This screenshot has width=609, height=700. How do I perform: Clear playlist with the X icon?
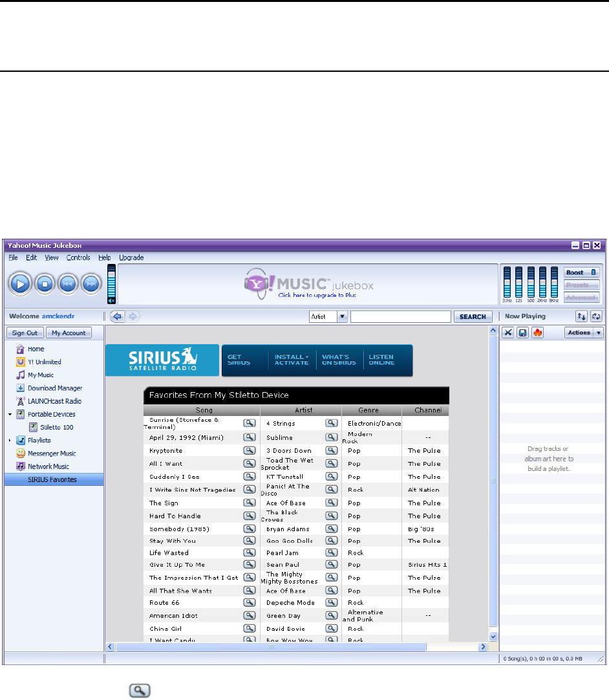pos(507,333)
